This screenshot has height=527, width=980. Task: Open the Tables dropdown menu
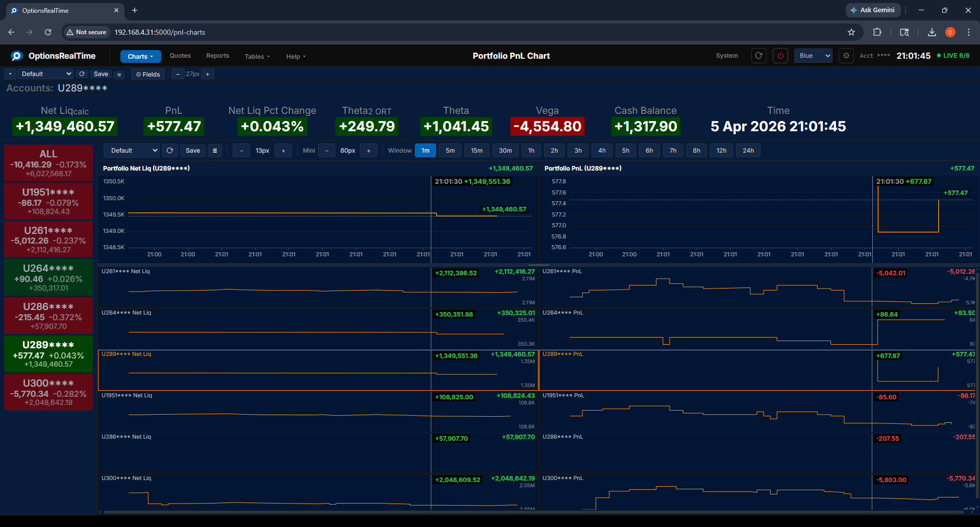click(257, 56)
